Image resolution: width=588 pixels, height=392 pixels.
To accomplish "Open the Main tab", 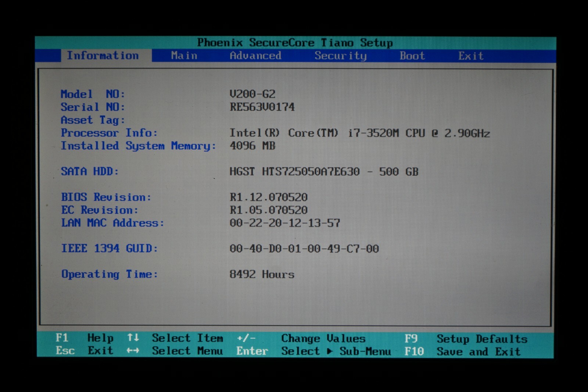I will pyautogui.click(x=184, y=56).
